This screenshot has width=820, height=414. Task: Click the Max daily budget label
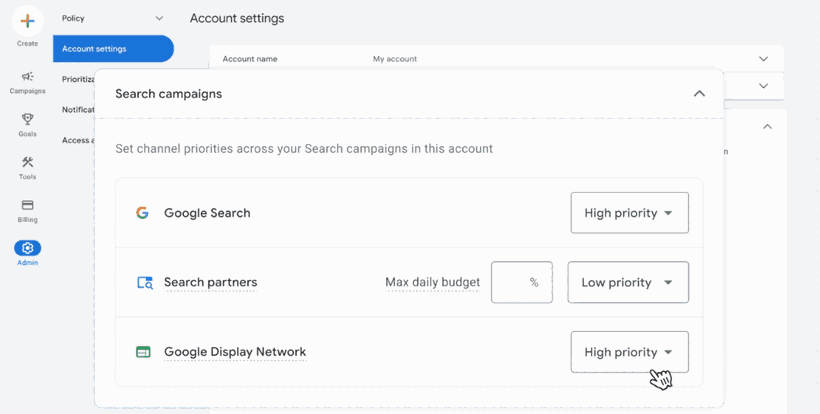coord(432,282)
